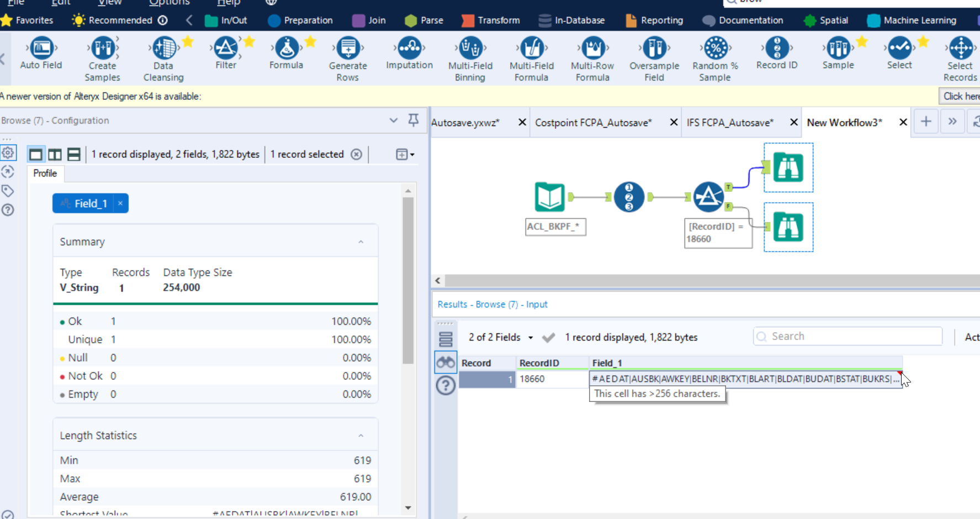Click the ACL_BKPF input data node
The width and height of the screenshot is (980, 519).
pos(549,197)
